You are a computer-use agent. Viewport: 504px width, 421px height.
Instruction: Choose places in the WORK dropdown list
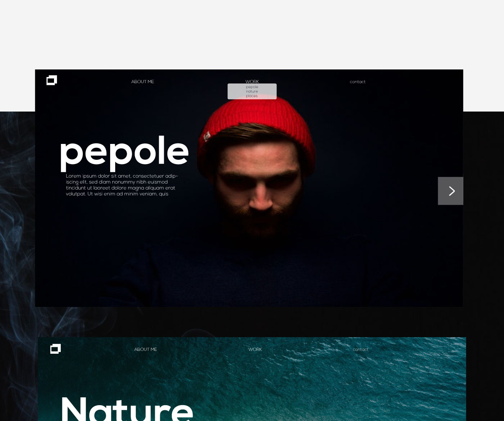pos(252,96)
